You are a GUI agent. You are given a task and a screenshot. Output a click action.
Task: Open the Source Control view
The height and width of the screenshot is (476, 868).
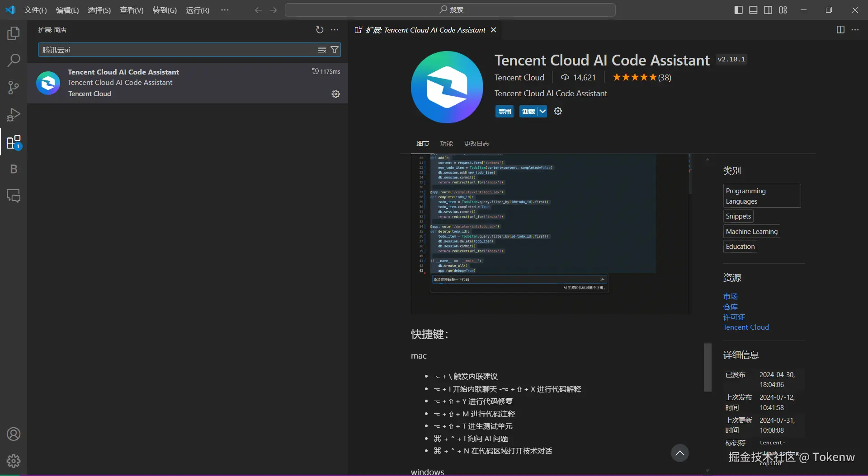tap(14, 87)
